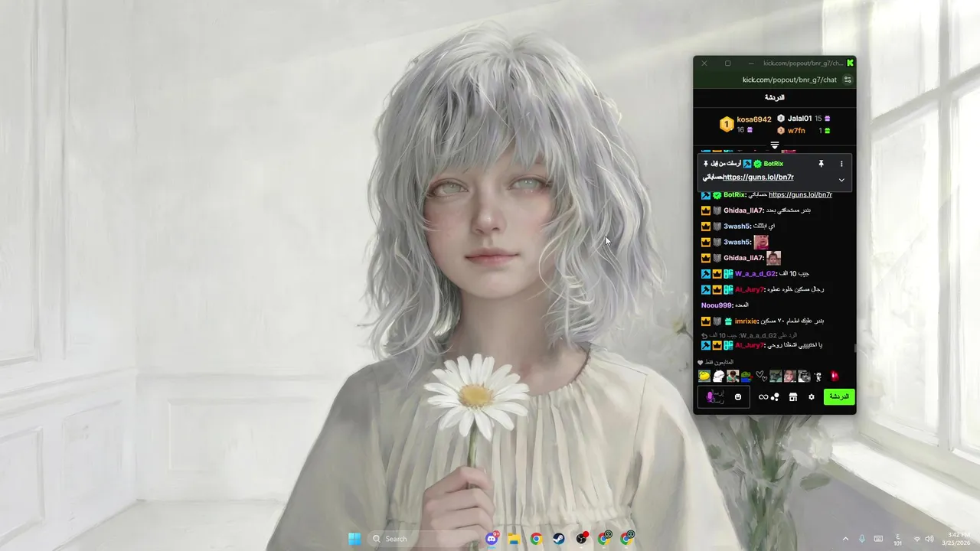
Task: Insert the yellow blob emote
Action: (x=704, y=376)
